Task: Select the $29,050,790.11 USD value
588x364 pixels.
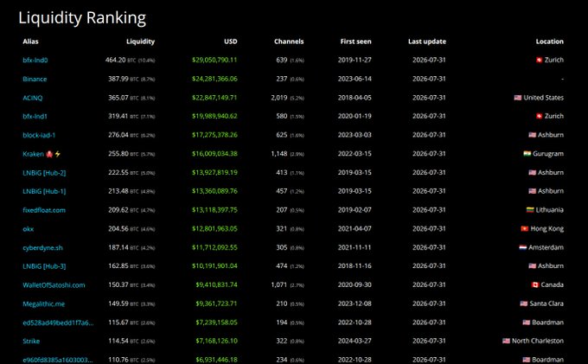Action: [214, 60]
